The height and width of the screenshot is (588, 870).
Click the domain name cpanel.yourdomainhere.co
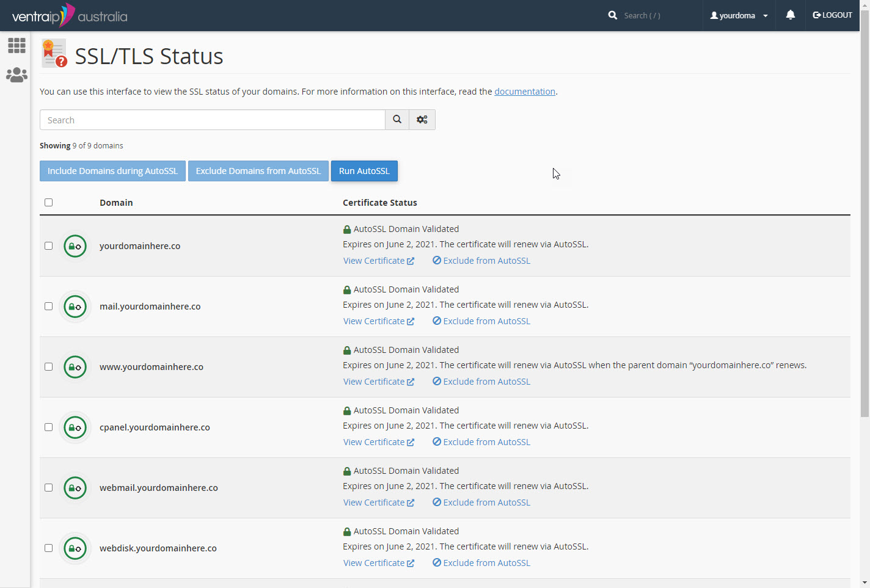155,427
